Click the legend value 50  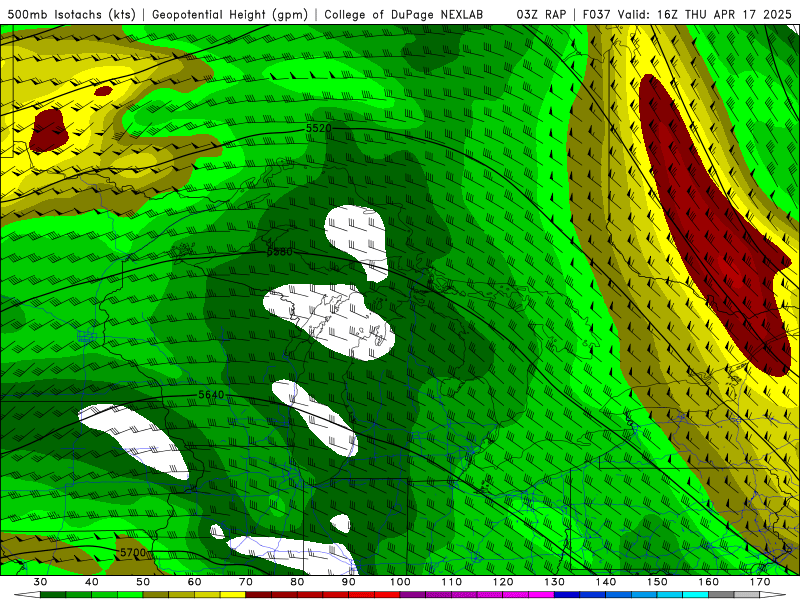(x=143, y=582)
